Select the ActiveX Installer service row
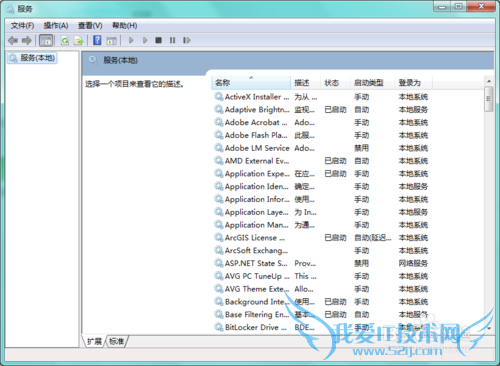Screen dimensions: 500x366 pyautogui.click(x=321, y=97)
